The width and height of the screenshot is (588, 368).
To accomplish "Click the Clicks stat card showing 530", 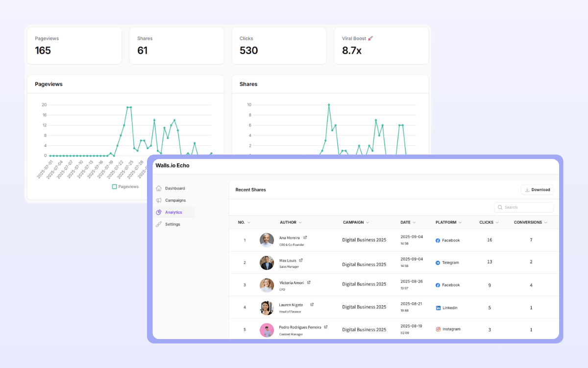I will coord(279,46).
